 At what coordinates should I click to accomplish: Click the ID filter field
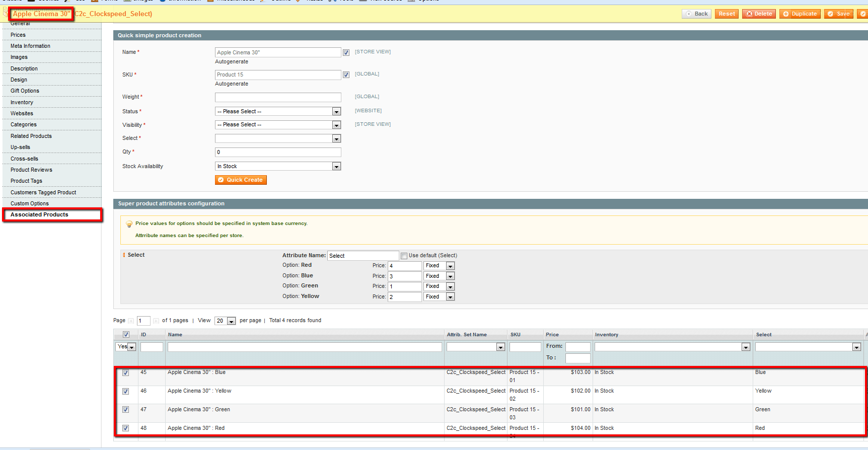(152, 347)
